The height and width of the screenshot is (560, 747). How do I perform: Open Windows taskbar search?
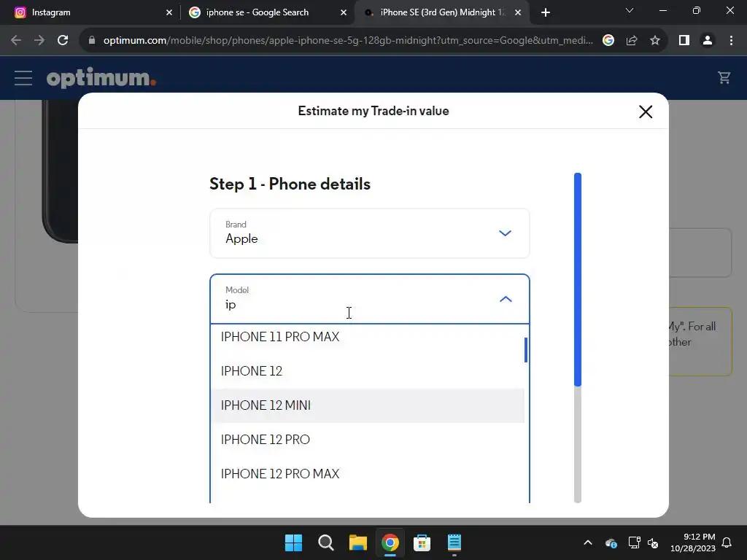click(x=326, y=542)
